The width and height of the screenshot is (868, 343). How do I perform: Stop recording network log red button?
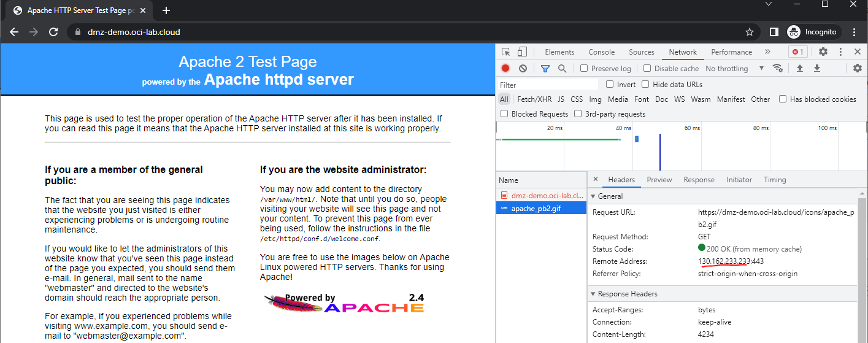click(x=505, y=69)
